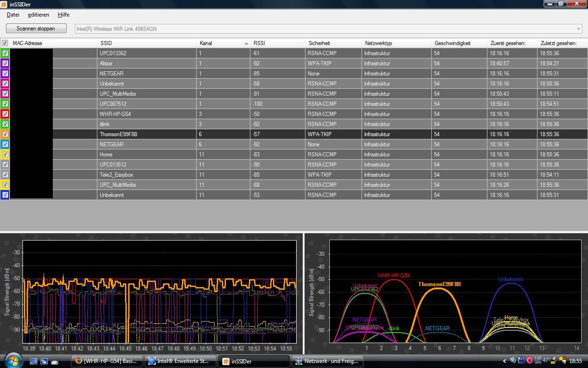588x368 pixels.
Task: Click the Switch between windows quick launch icon
Action: (44, 361)
